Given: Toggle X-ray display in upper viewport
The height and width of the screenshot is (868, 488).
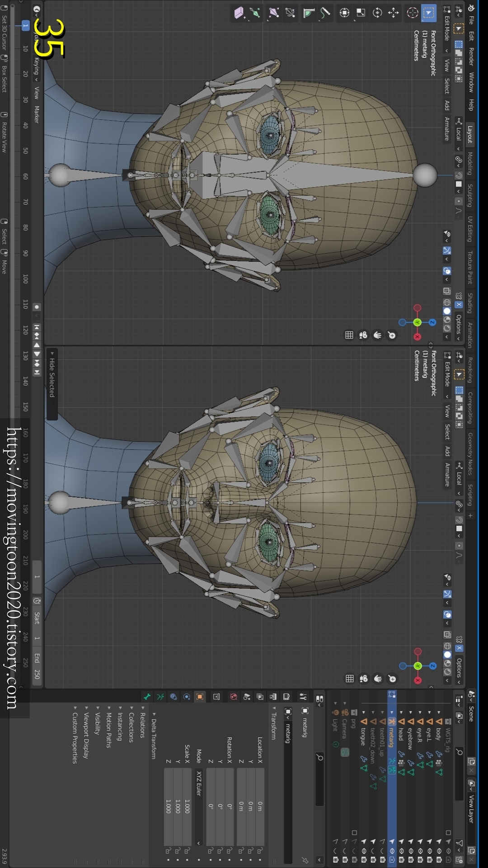Looking at the screenshot, I should tap(447, 291).
